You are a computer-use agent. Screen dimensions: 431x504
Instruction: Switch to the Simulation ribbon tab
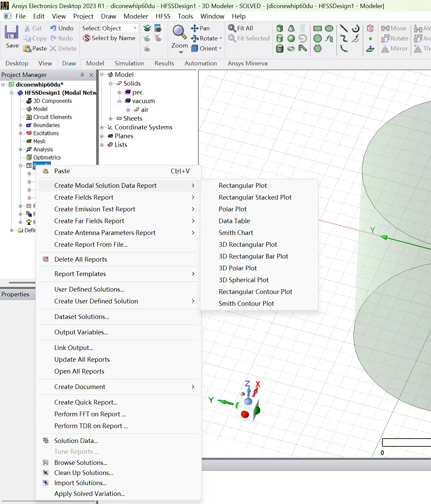coord(129,63)
